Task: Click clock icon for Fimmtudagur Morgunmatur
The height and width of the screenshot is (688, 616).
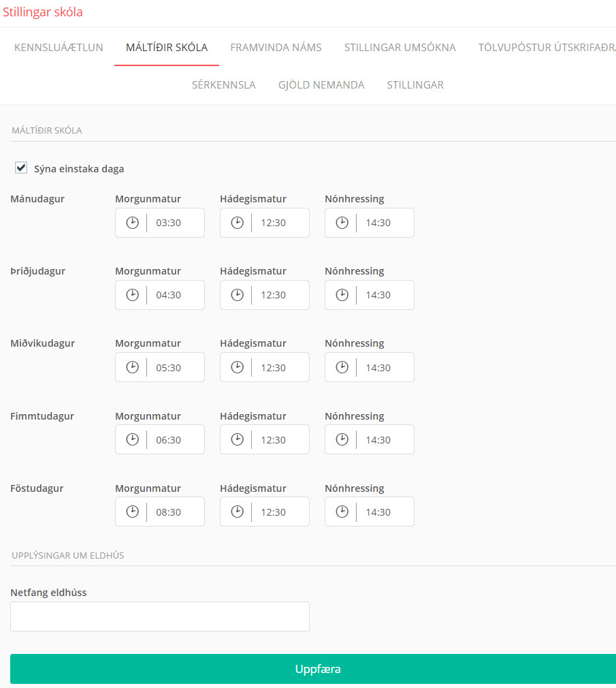Action: click(x=133, y=439)
